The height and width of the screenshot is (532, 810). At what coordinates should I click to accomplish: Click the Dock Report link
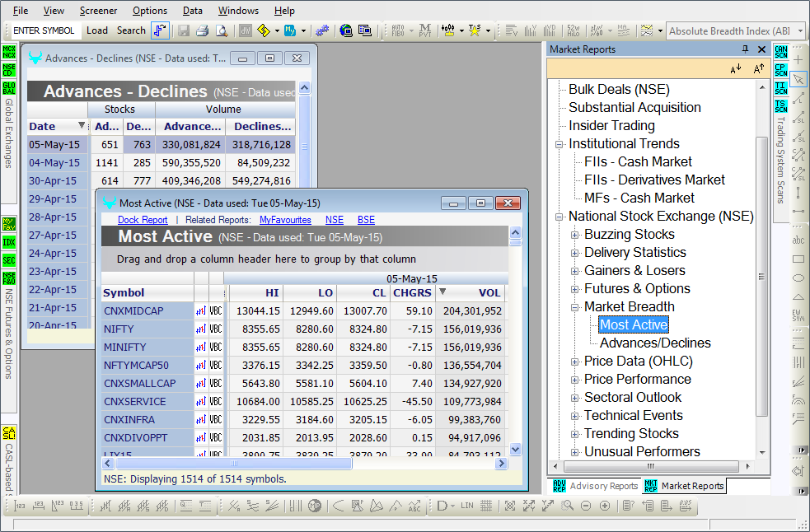143,220
